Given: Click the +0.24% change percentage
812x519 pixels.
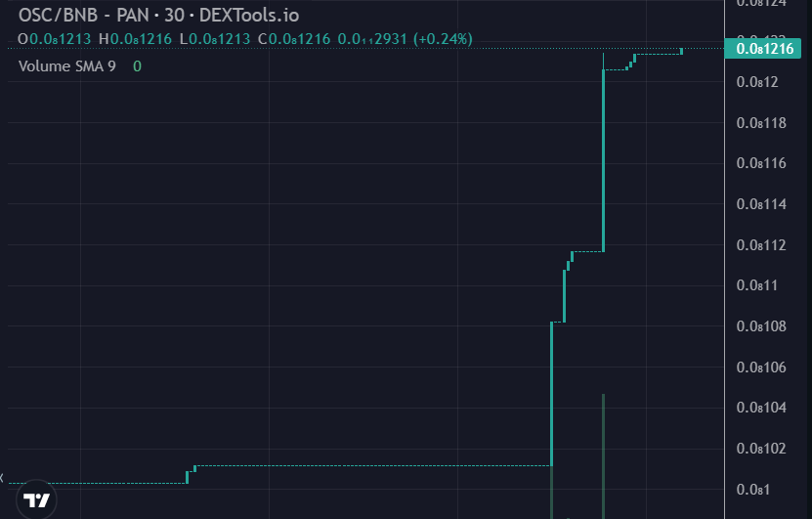Looking at the screenshot, I should tap(443, 39).
